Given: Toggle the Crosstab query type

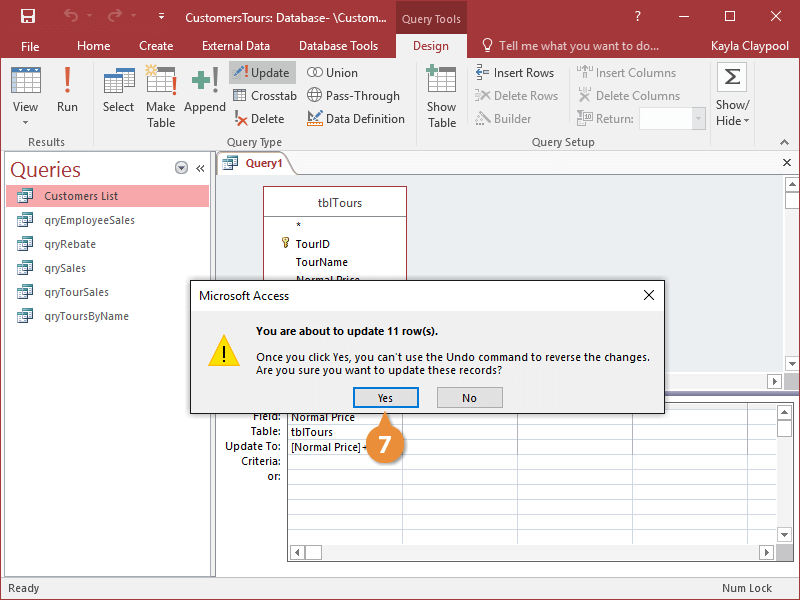Looking at the screenshot, I should 265,96.
